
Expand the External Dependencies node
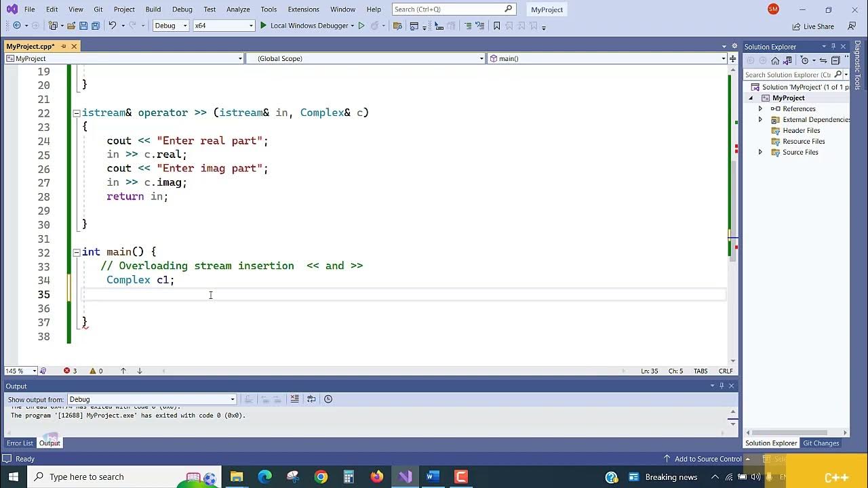pyautogui.click(x=760, y=119)
